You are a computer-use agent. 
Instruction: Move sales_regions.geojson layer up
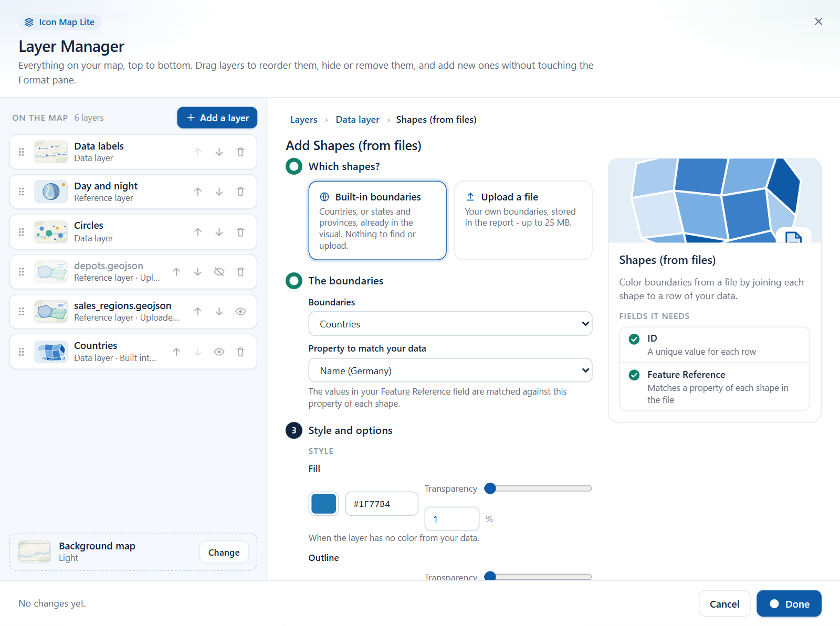198,312
